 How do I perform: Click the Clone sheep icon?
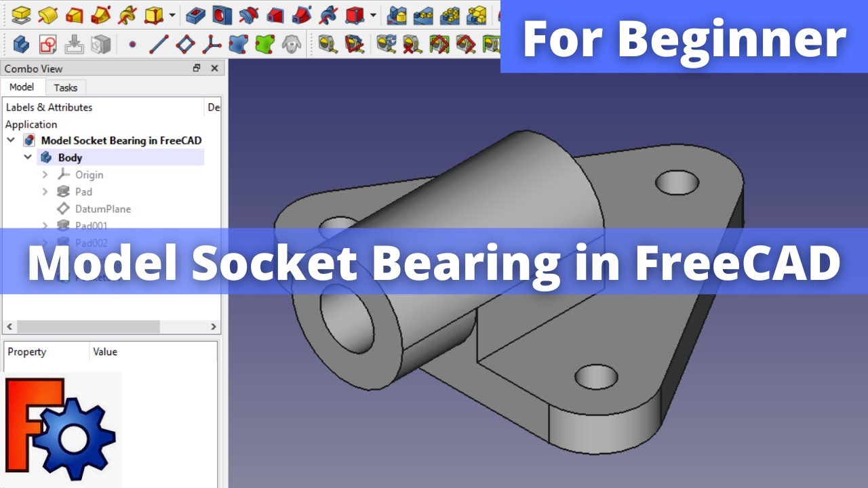(x=292, y=45)
